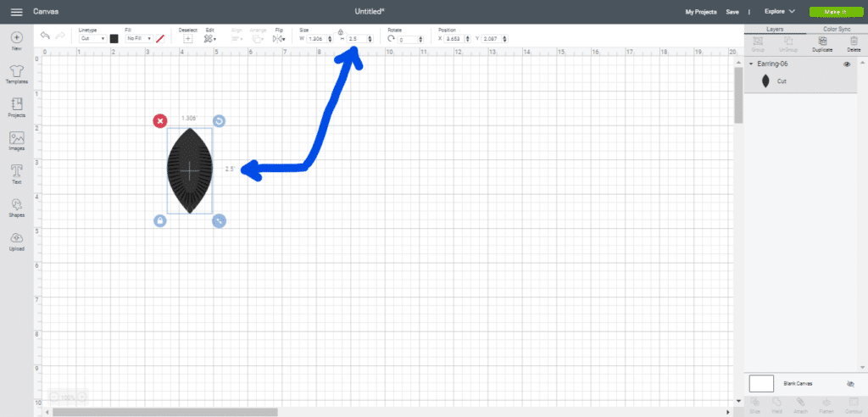The height and width of the screenshot is (417, 868).
Task: Open the hamburger main menu
Action: (16, 12)
